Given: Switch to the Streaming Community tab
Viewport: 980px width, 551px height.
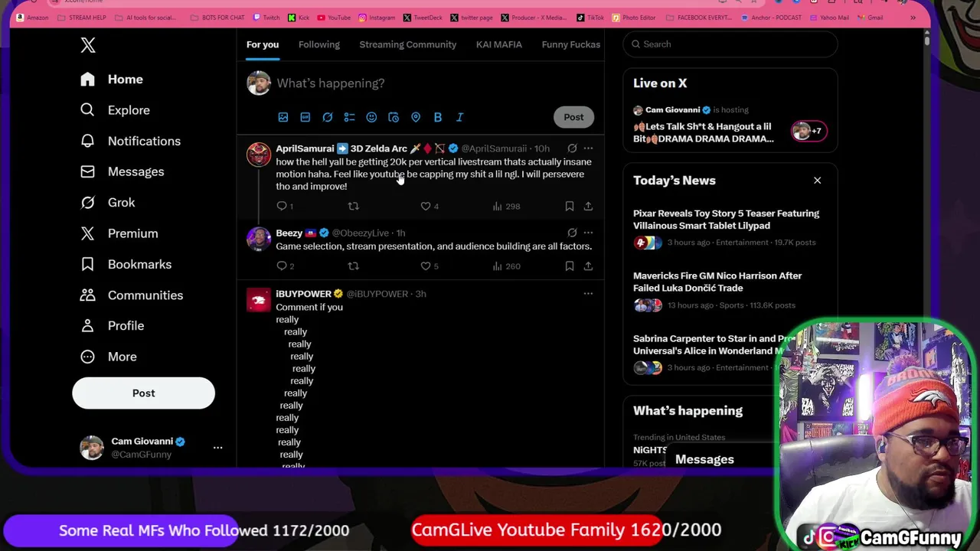Looking at the screenshot, I should point(408,44).
